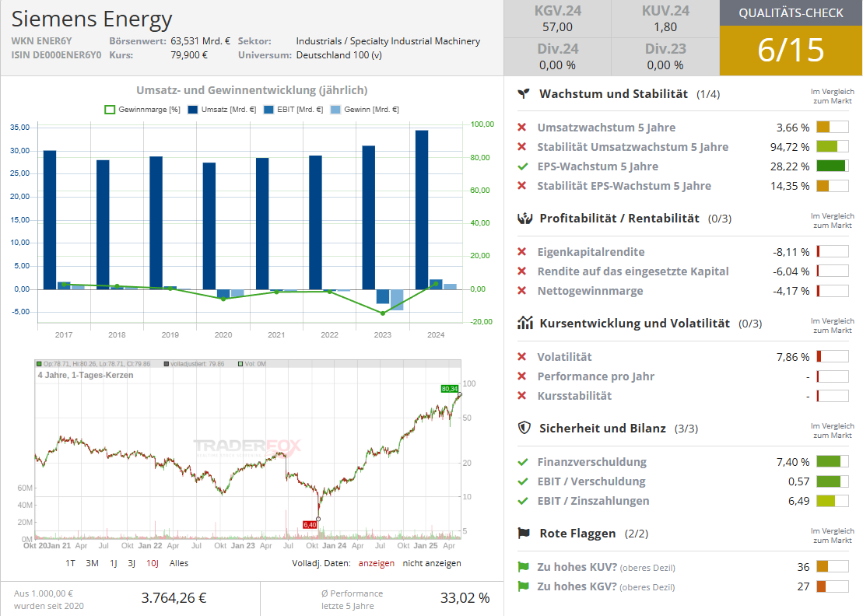Click the Div.23 value 0,00 %

(x=665, y=65)
